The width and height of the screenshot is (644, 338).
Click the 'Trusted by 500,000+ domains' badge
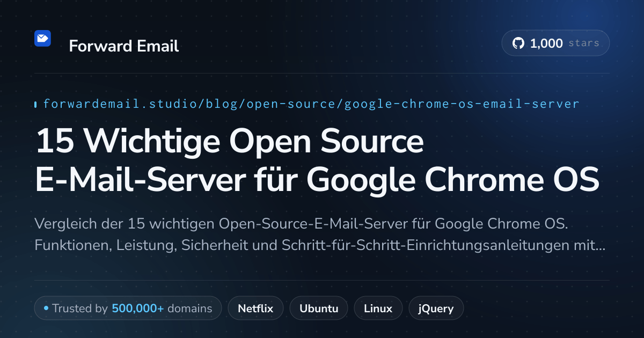click(x=128, y=308)
